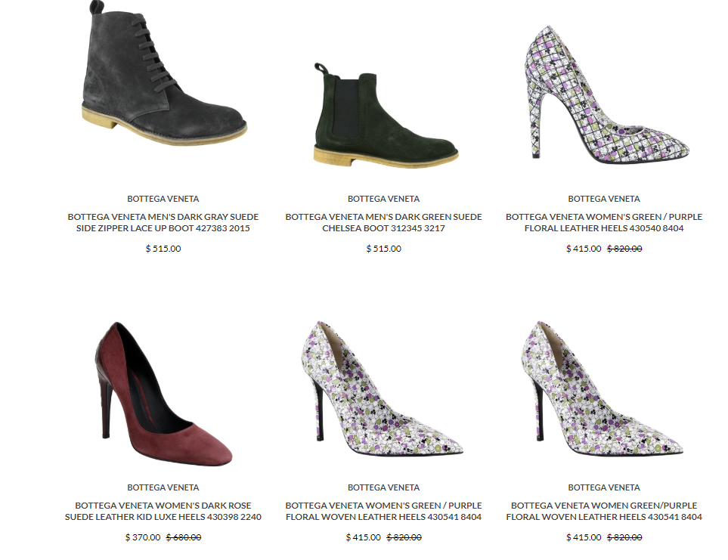The height and width of the screenshot is (560, 728).
Task: Open Dark Green Suede Chelsea Boot 312345 title
Action: pyautogui.click(x=383, y=222)
